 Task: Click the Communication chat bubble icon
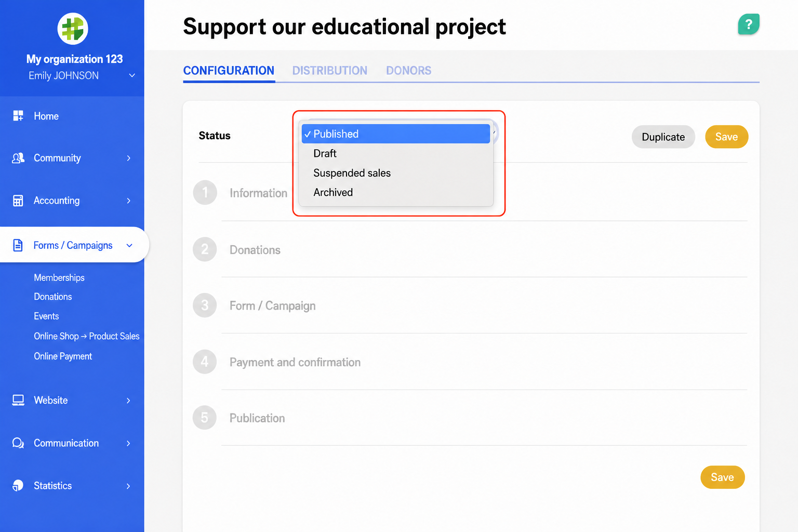click(x=18, y=443)
